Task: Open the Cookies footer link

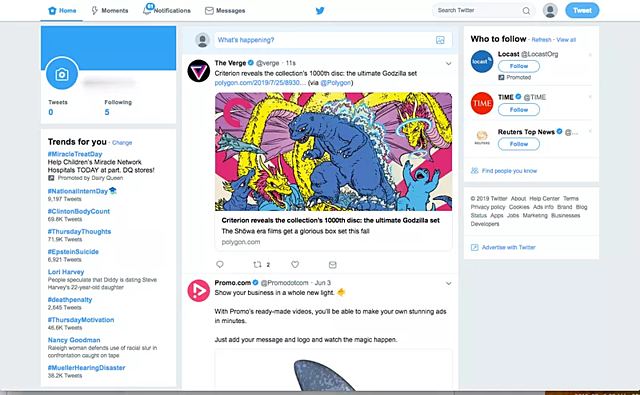Action: pos(519,207)
